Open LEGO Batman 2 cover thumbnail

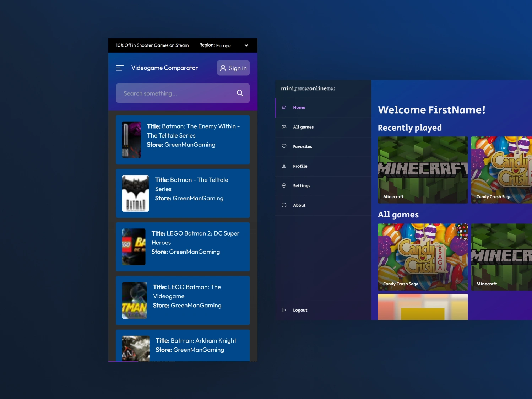pos(134,247)
